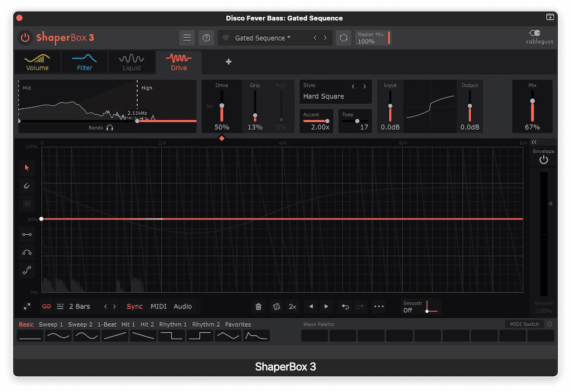
Task: Open the Rhythm 1 wave category
Action: coord(173,324)
